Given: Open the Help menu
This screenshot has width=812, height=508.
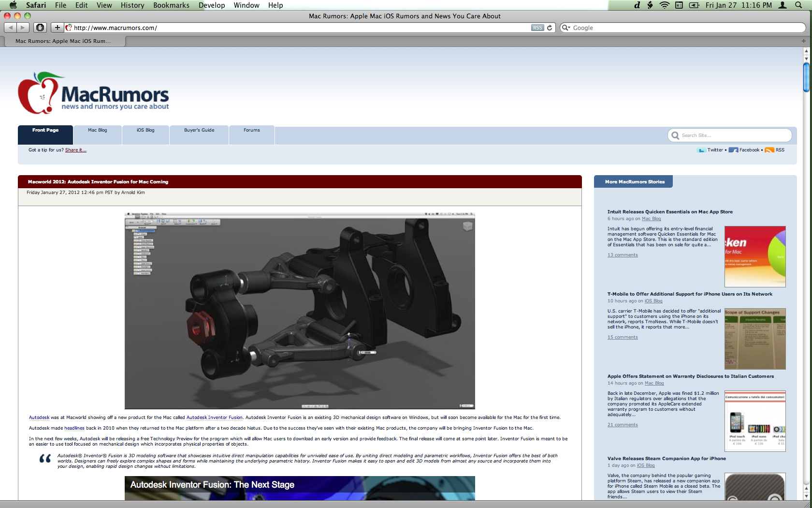Looking at the screenshot, I should 275,5.
